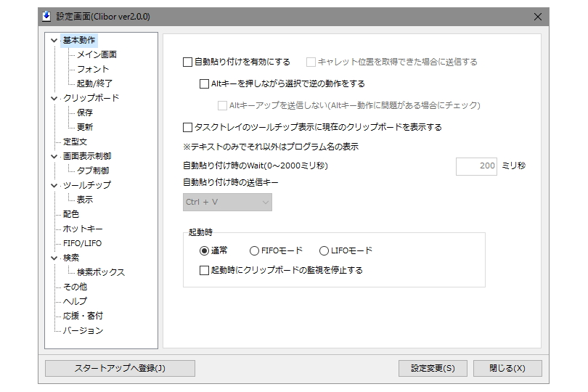Open the FIFO/LIFO settings page
The height and width of the screenshot is (392, 588).
coord(82,243)
